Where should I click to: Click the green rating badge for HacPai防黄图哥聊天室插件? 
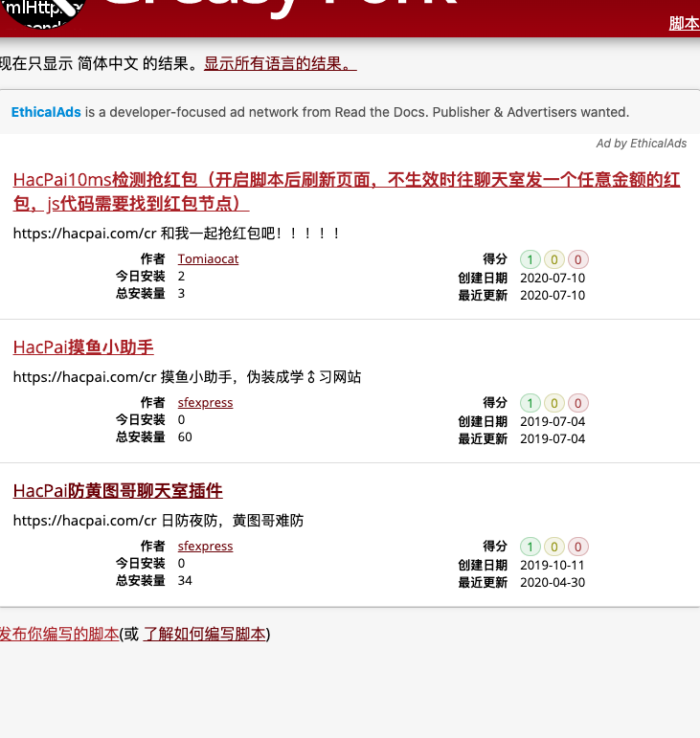point(531,547)
